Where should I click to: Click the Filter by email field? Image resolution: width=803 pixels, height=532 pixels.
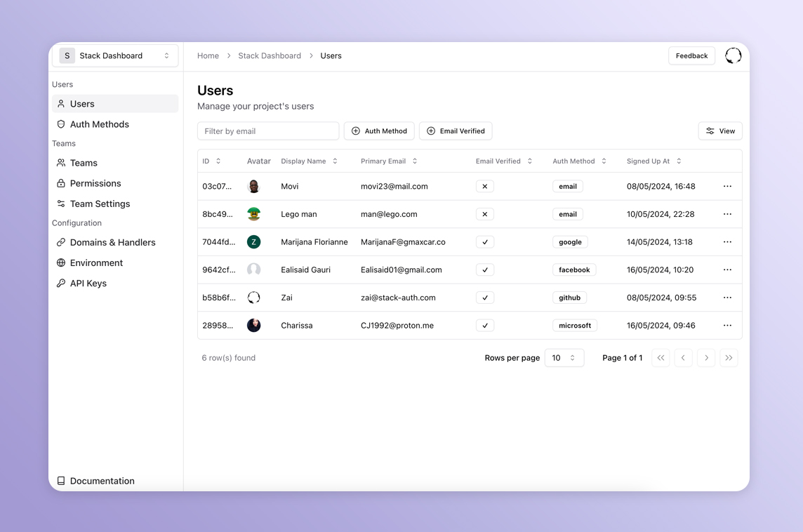(x=268, y=131)
